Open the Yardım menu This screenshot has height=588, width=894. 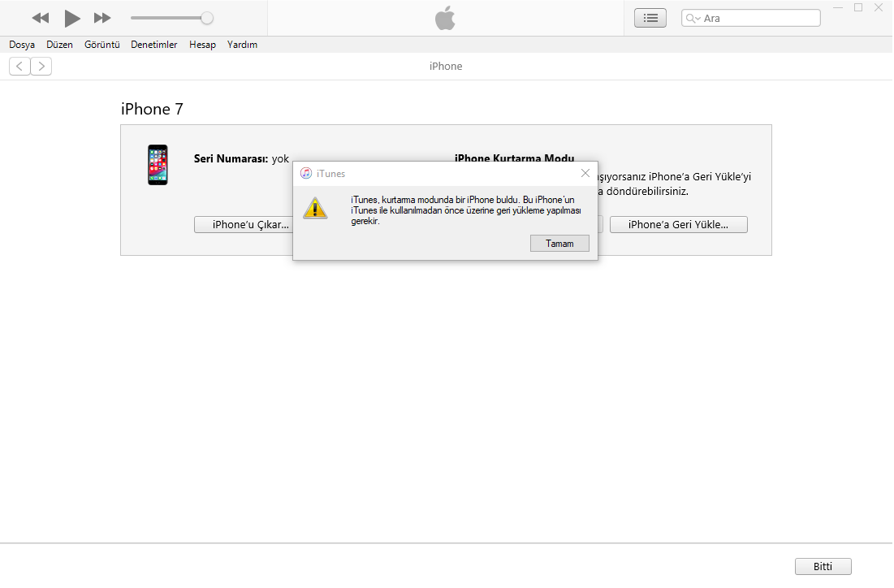[x=242, y=45]
